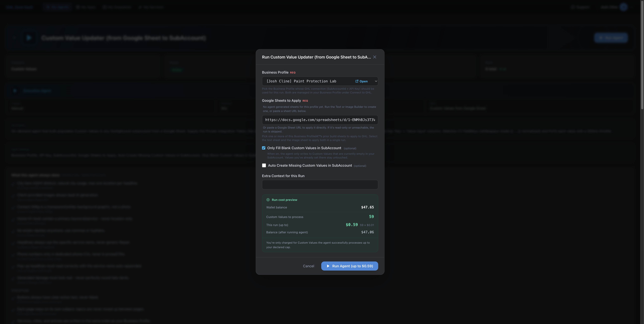Run Agent for up to $0.59
The image size is (644, 324).
tap(350, 266)
